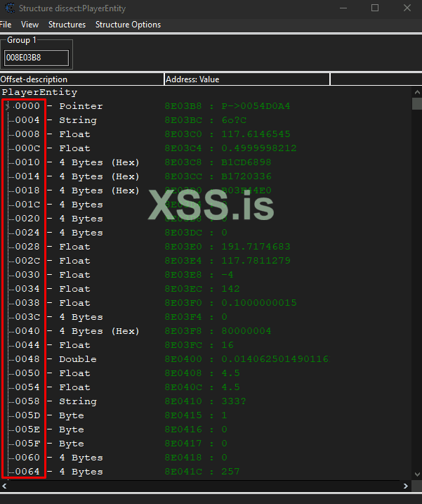Close the Structure dissect window
This screenshot has width=422, height=504.
pyautogui.click(x=407, y=8)
